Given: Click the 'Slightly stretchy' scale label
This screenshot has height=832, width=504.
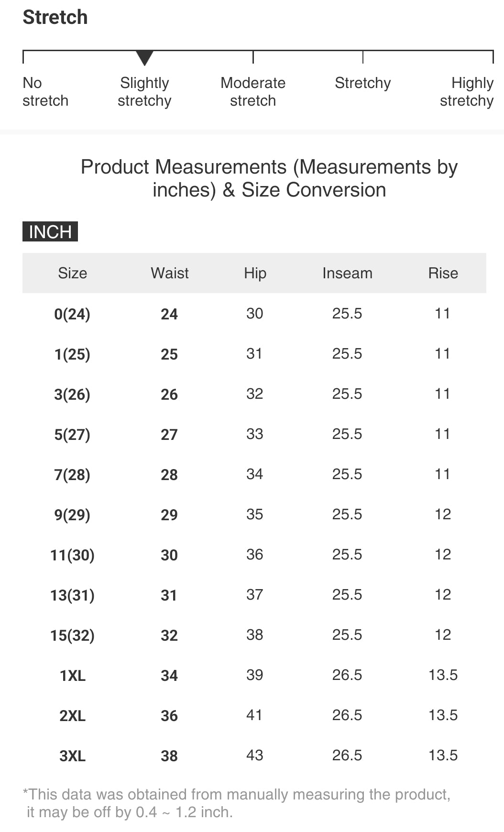Looking at the screenshot, I should pos(144,92).
